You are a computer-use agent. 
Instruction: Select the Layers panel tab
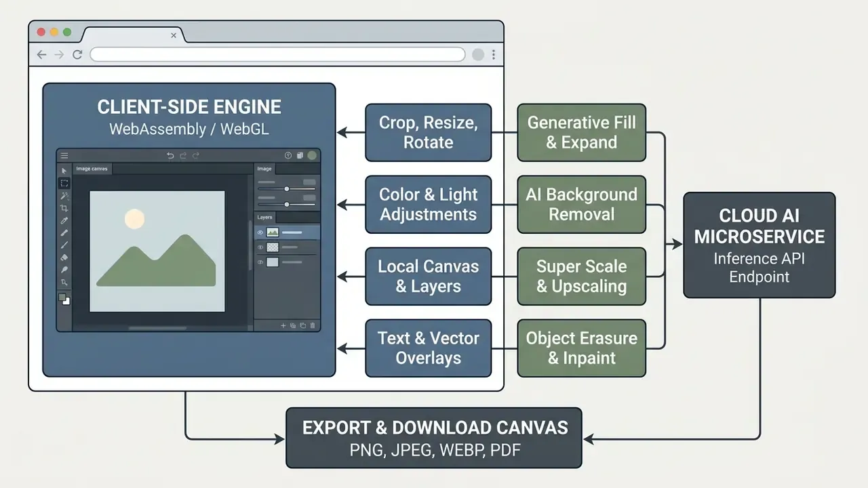point(264,217)
